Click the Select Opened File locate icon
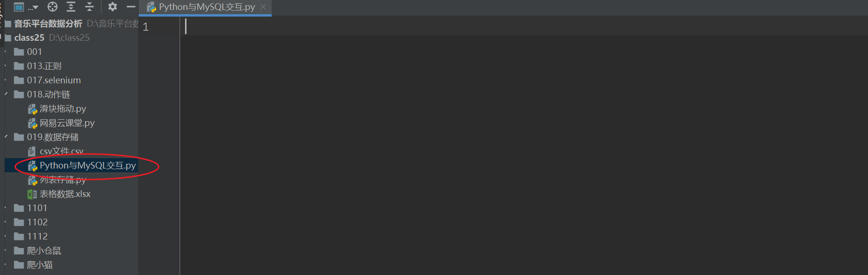This screenshot has width=868, height=275. 53,7
